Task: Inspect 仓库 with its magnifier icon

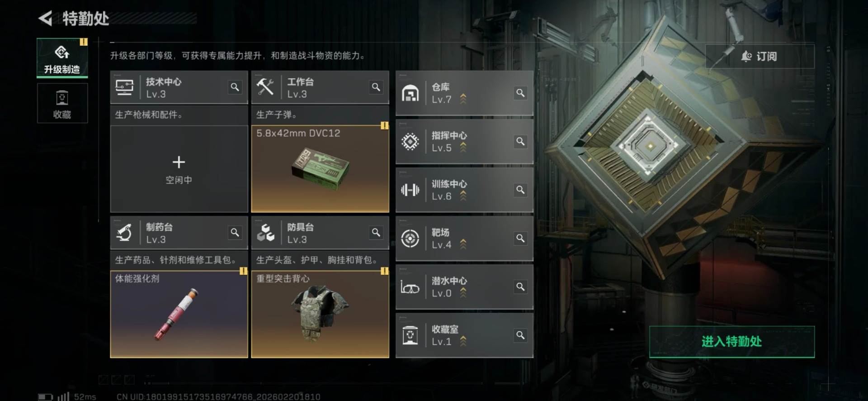Action: [520, 93]
